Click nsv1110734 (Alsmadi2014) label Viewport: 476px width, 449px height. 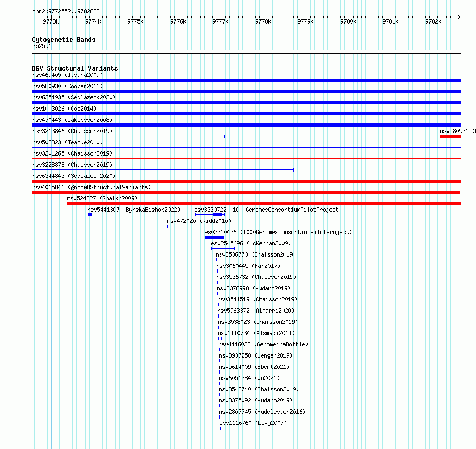pyautogui.click(x=256, y=333)
